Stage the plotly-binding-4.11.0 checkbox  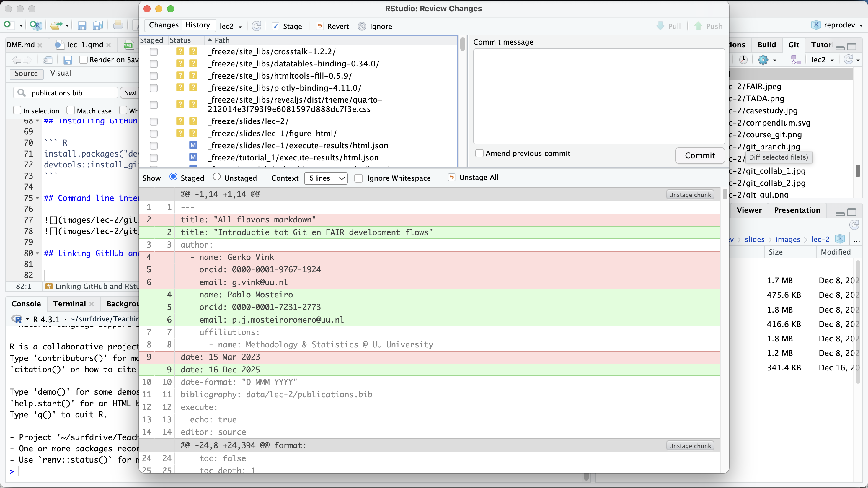pyautogui.click(x=154, y=88)
